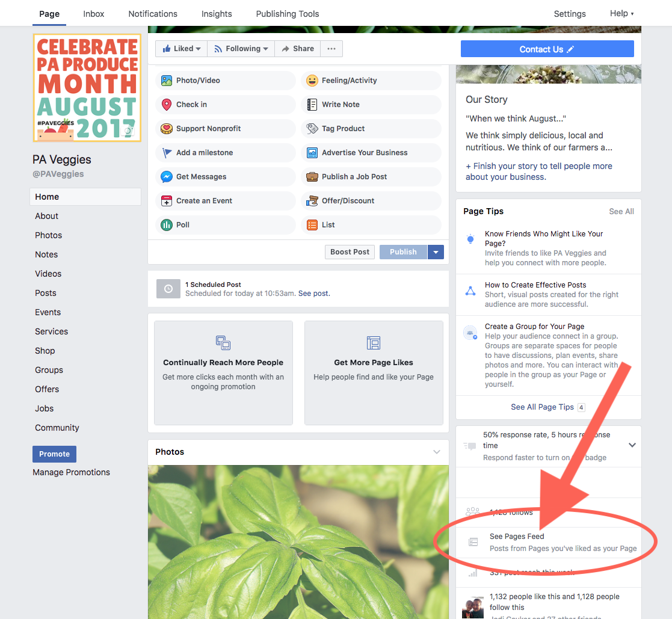
Task: Toggle the Liked button dropdown
Action: coord(181,49)
